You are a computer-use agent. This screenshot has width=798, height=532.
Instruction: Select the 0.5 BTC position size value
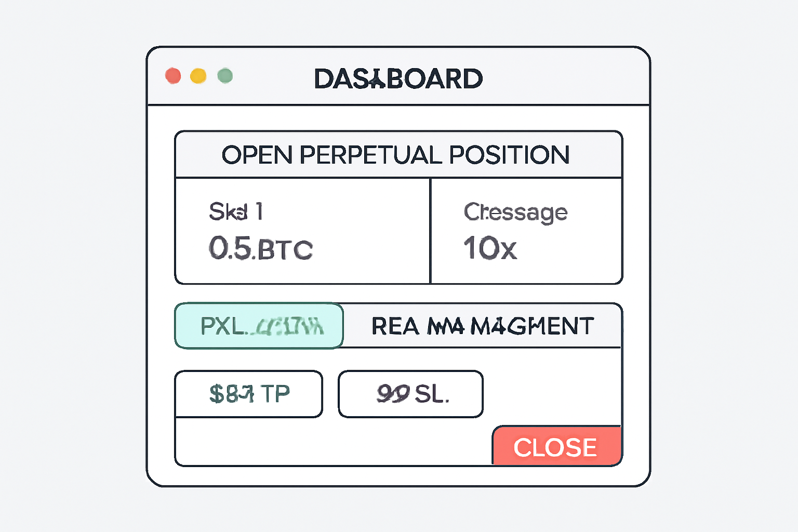click(260, 249)
